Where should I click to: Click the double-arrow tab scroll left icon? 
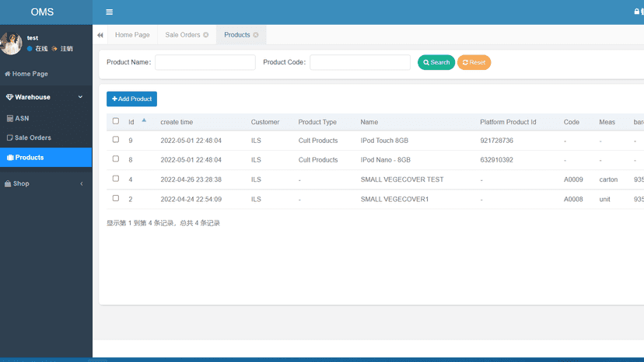[100, 35]
